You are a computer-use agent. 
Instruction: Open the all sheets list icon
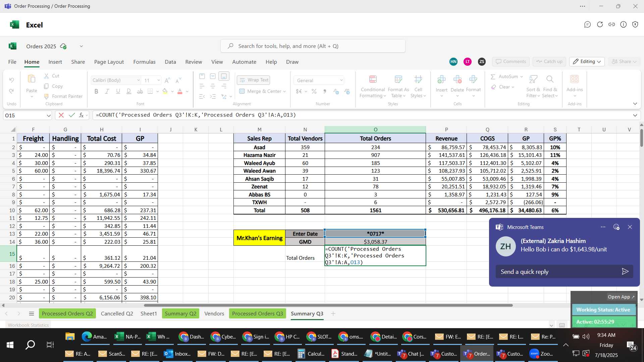coord(32,313)
